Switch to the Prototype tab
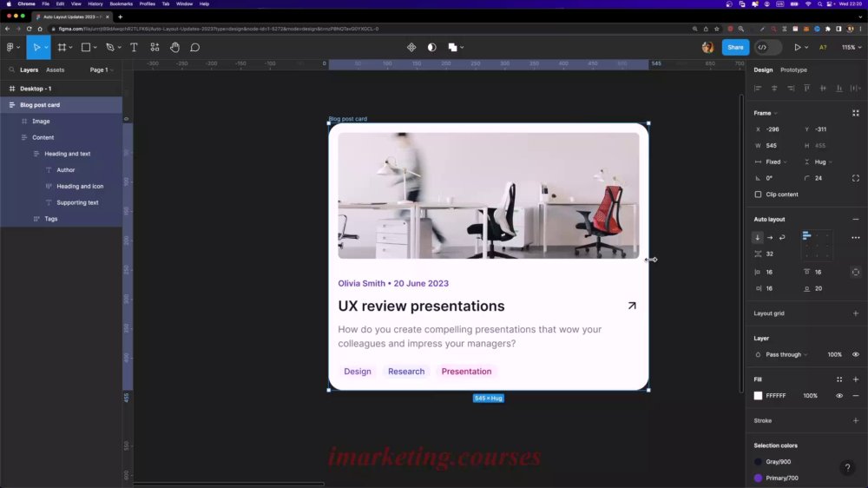This screenshot has width=868, height=488. click(793, 69)
